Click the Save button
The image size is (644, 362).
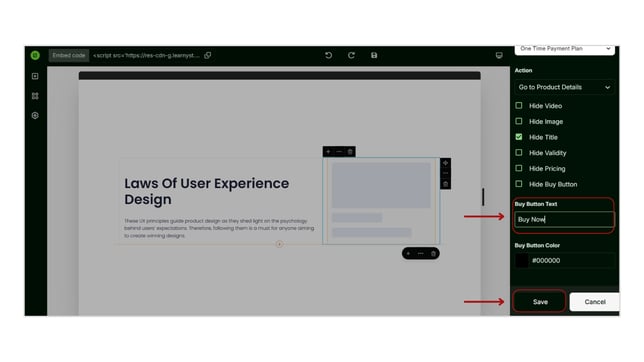[x=540, y=302]
